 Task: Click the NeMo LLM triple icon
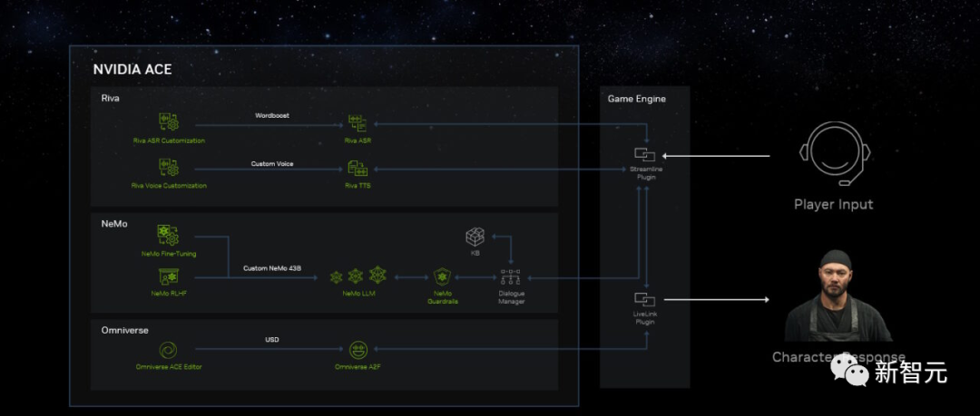coord(358,275)
